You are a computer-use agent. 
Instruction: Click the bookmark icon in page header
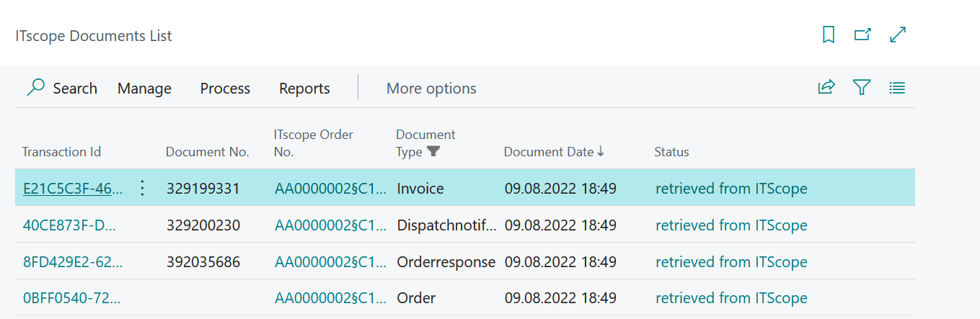[829, 35]
